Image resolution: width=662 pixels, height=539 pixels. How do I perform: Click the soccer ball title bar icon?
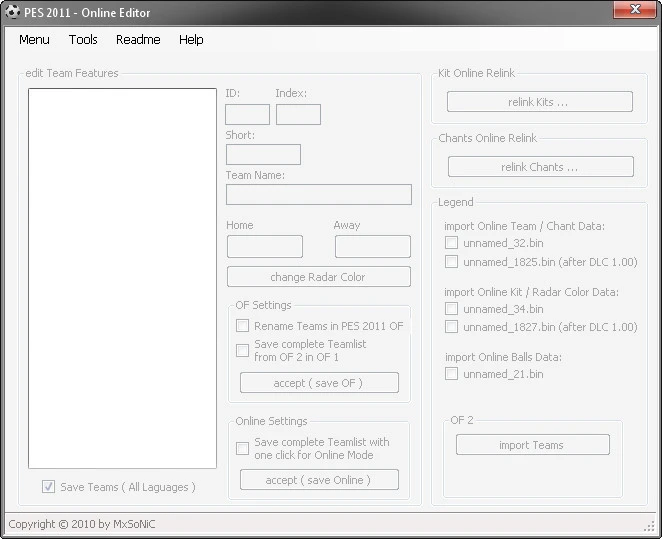click(13, 12)
